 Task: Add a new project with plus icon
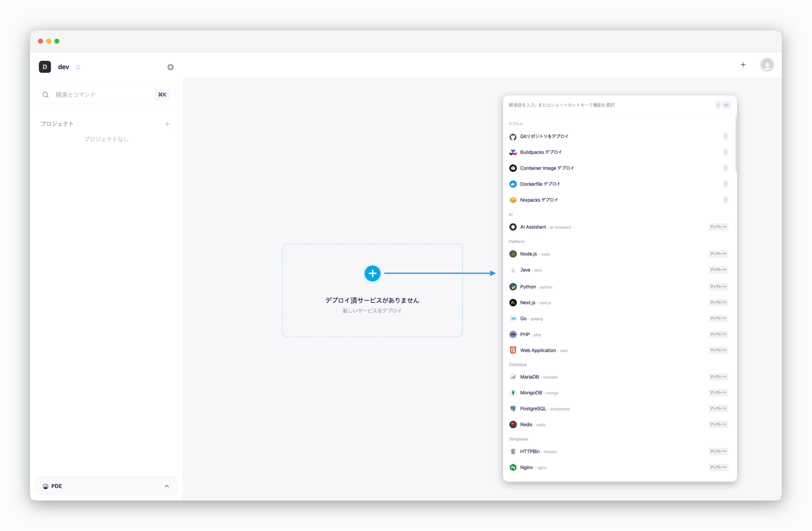pos(167,124)
